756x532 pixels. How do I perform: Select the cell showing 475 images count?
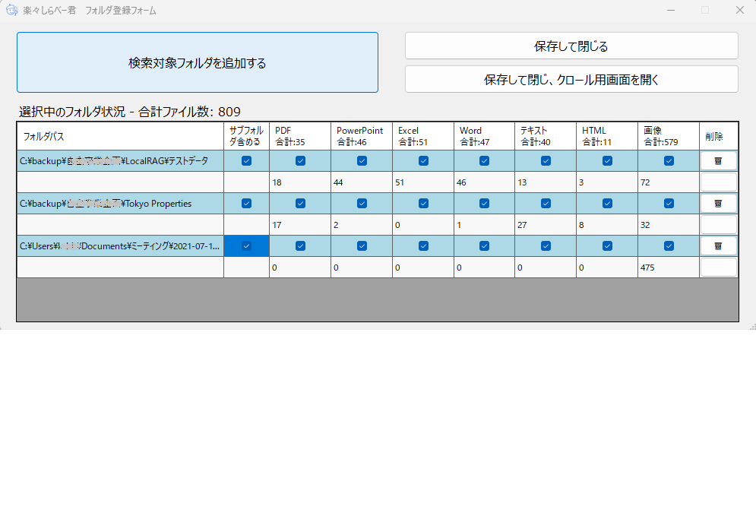669,267
